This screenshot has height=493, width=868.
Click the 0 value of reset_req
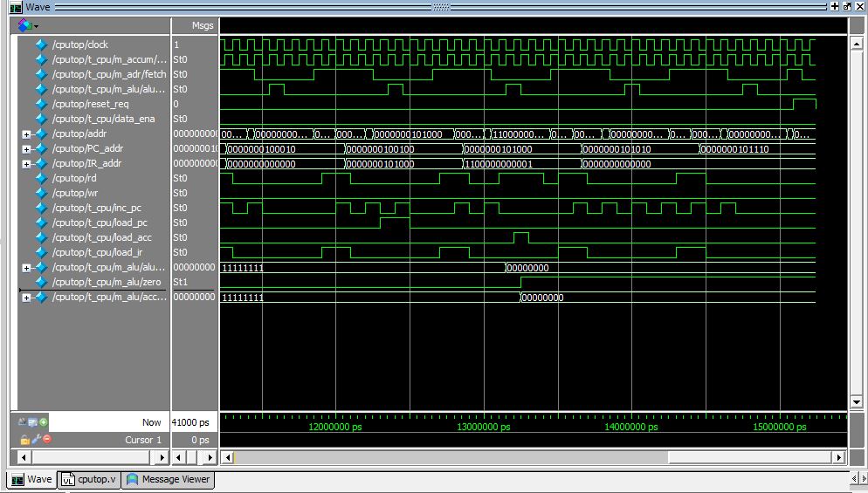(x=176, y=104)
